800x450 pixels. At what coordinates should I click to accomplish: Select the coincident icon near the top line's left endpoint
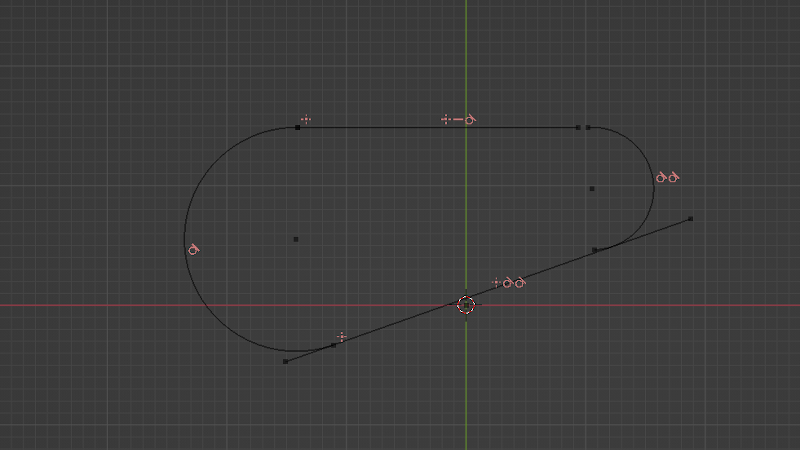[x=306, y=119]
